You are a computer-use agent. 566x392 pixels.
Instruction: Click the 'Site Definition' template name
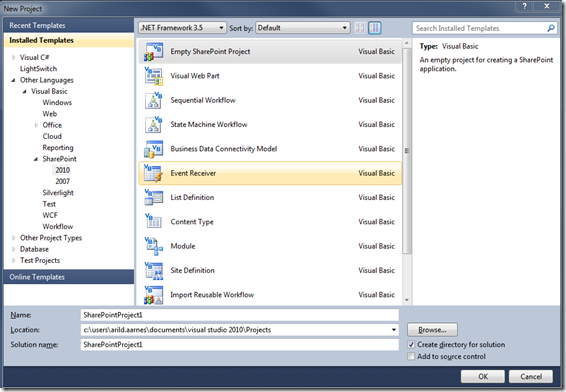[x=192, y=270]
